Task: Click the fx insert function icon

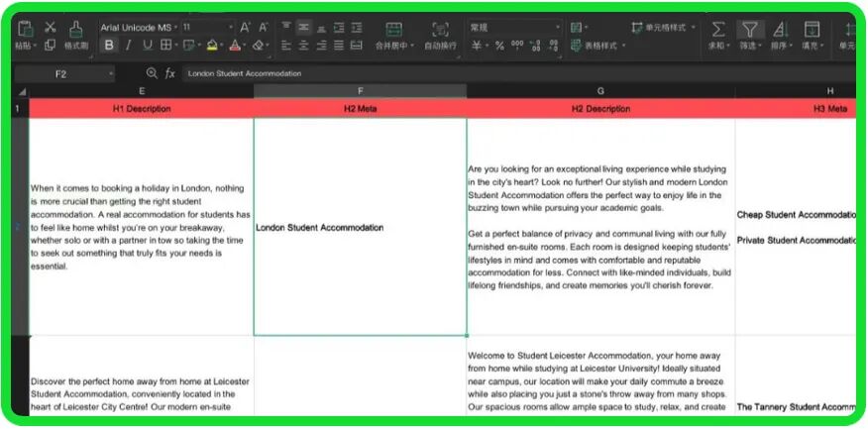Action: 170,73
